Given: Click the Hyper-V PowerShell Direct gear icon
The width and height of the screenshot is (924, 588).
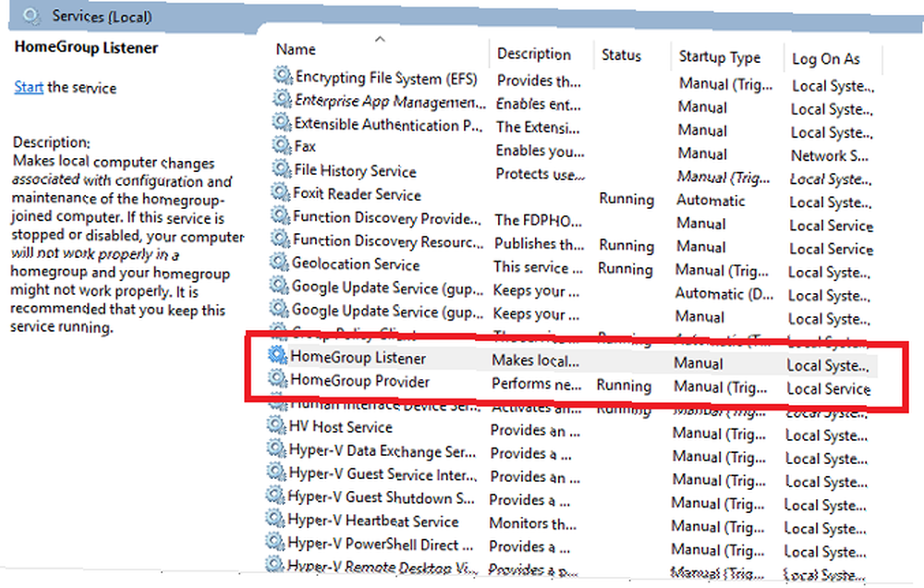Looking at the screenshot, I should (x=274, y=542).
